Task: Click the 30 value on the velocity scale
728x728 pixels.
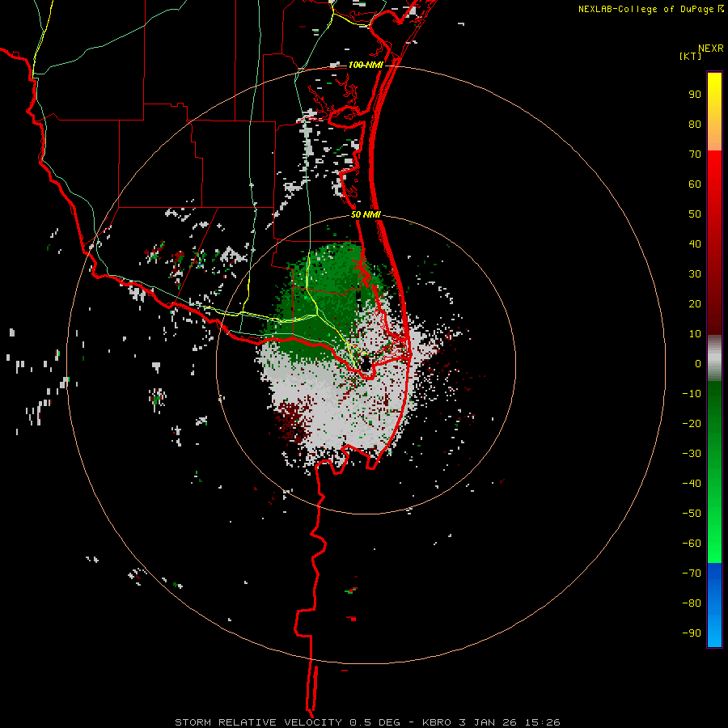Action: (695, 274)
